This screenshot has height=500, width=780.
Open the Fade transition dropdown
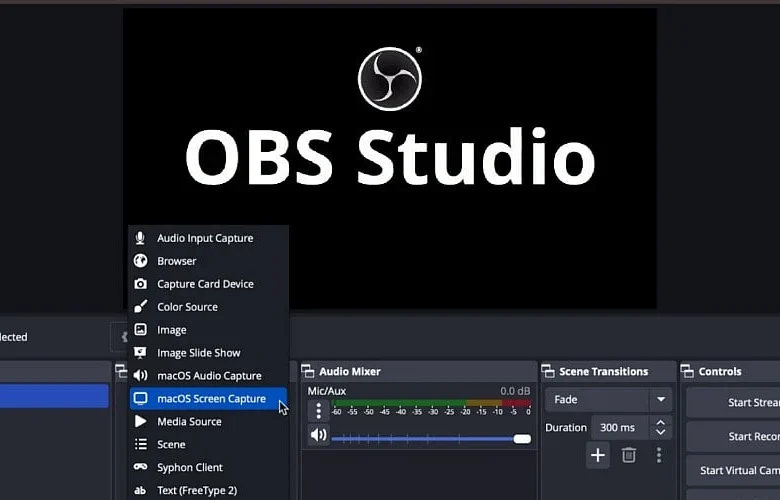pyautogui.click(x=608, y=400)
